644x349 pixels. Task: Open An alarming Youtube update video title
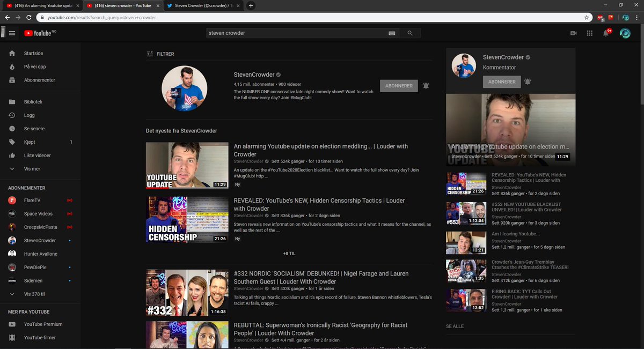pyautogui.click(x=320, y=150)
